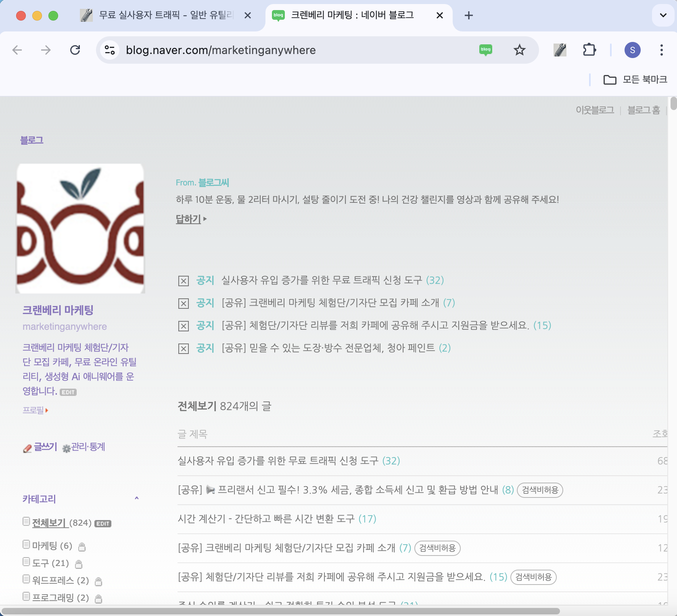The height and width of the screenshot is (616, 677).
Task: Open the tab search chevron dropdown
Action: (663, 15)
